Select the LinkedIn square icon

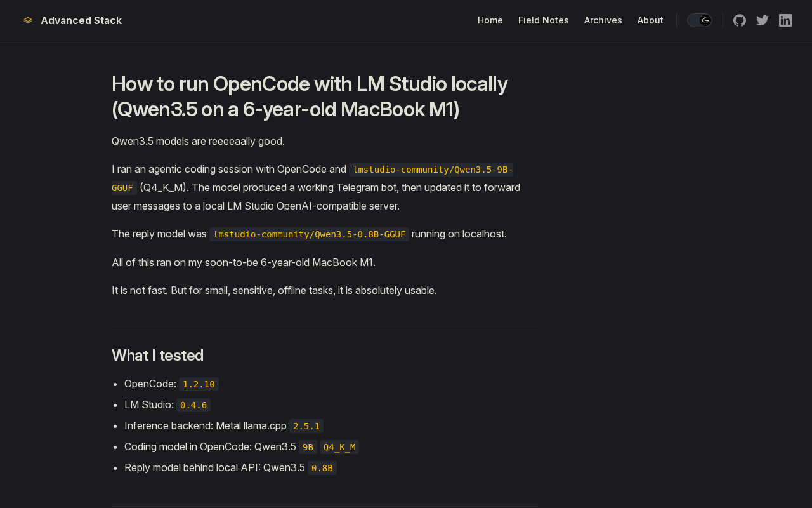(785, 19)
